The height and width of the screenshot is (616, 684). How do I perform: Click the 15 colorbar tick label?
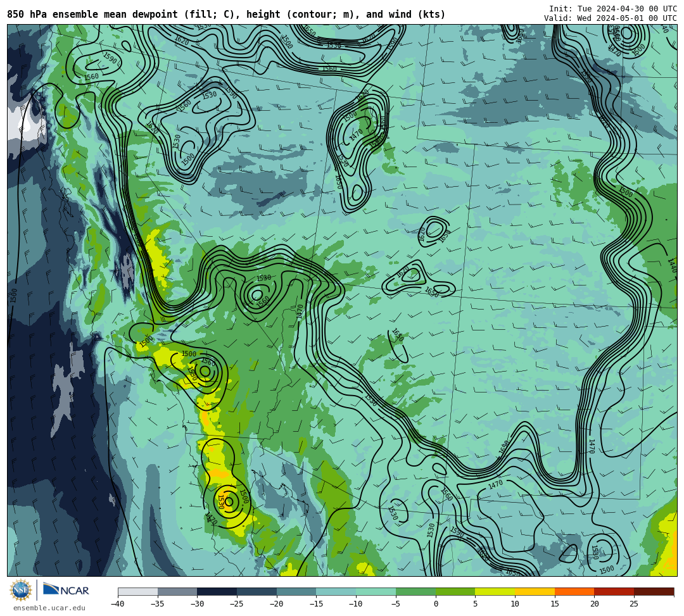(x=554, y=604)
